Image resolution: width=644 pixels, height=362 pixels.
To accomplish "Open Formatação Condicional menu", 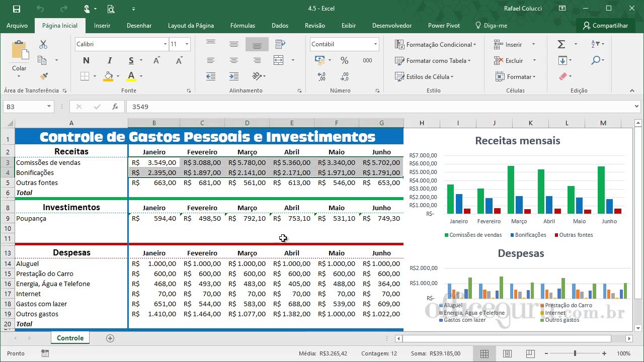I will (435, 44).
